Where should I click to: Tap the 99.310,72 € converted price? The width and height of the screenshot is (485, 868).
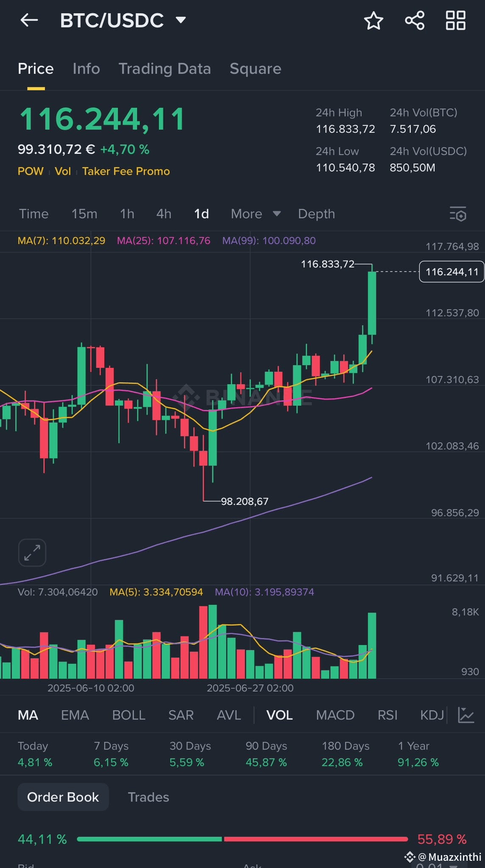click(56, 149)
